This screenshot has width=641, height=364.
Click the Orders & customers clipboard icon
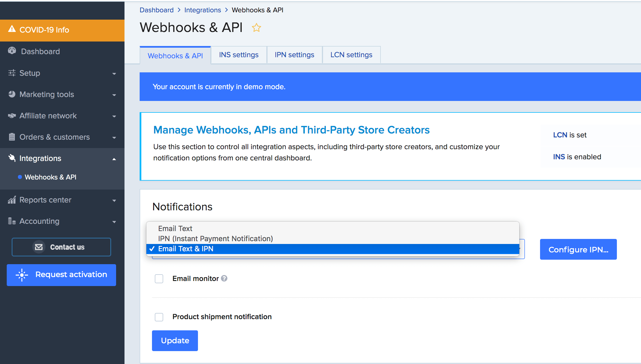click(12, 137)
